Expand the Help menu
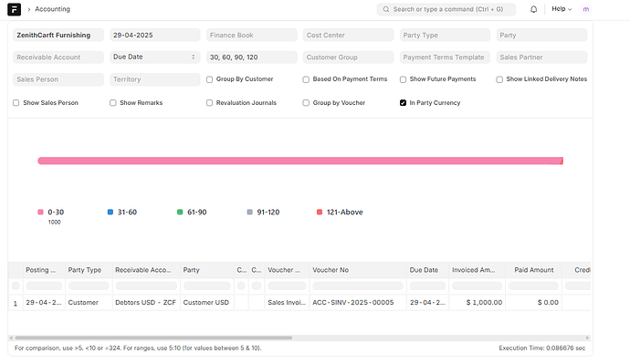Screen dimensions: 630x364 pos(562,9)
